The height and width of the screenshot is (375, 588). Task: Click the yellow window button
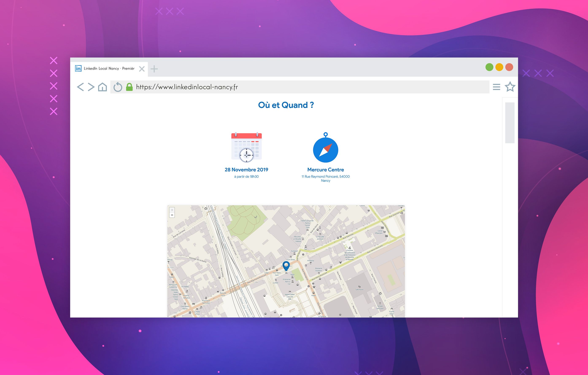[499, 67]
